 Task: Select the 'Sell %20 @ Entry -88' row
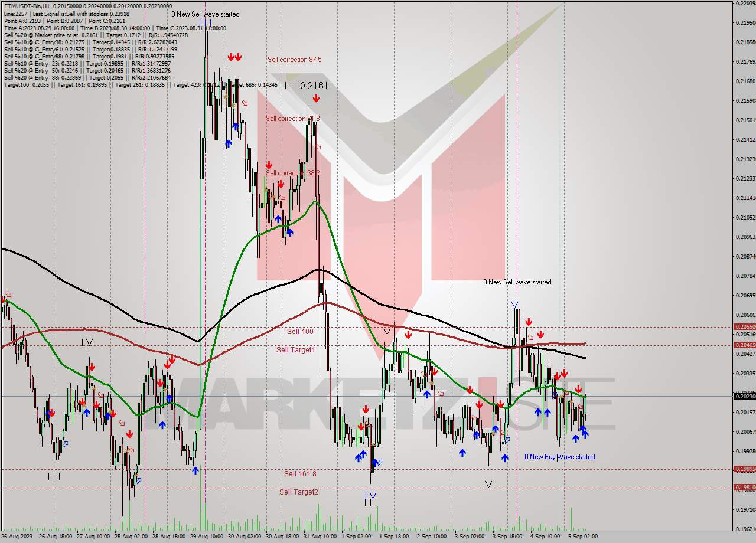pos(87,77)
